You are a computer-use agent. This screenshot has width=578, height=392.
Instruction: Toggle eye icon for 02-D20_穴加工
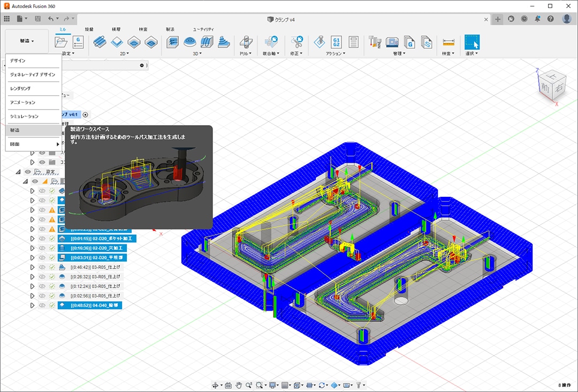(x=42, y=248)
